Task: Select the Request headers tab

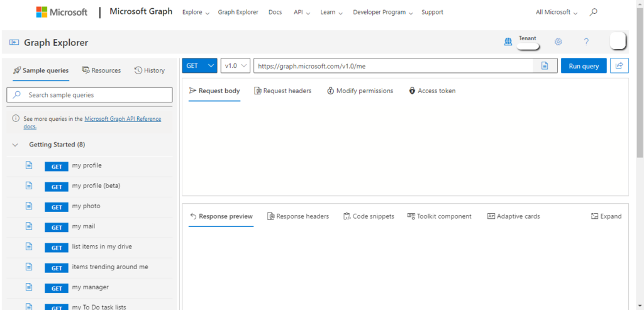Action: [x=282, y=91]
